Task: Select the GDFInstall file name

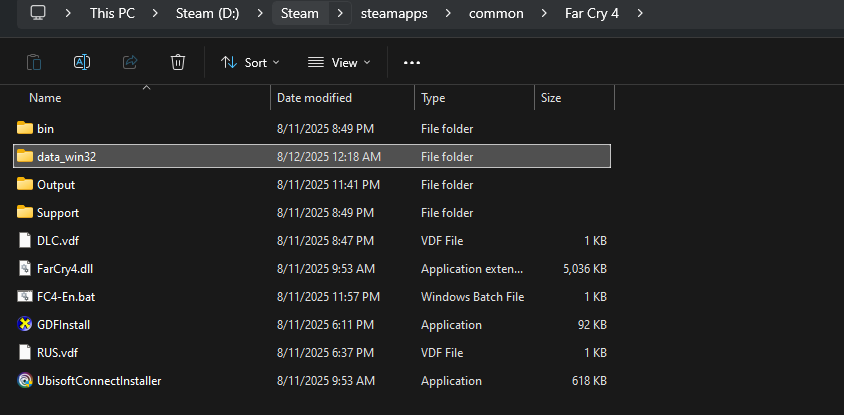Action: tap(64, 325)
